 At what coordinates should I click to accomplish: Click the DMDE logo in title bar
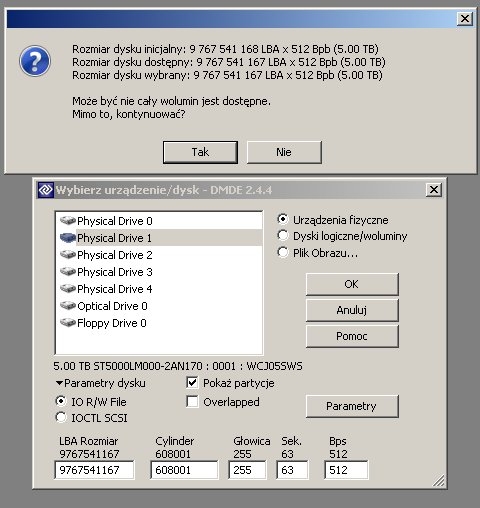click(45, 190)
